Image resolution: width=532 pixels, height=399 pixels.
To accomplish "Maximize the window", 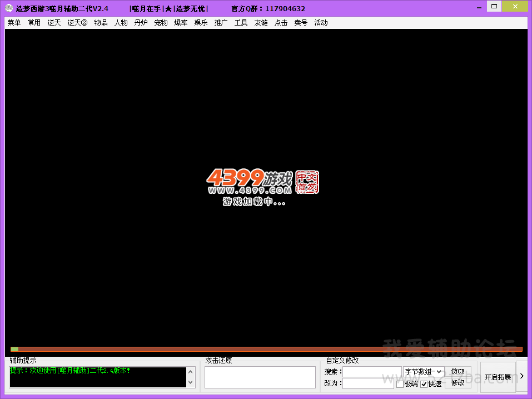I will [x=494, y=7].
